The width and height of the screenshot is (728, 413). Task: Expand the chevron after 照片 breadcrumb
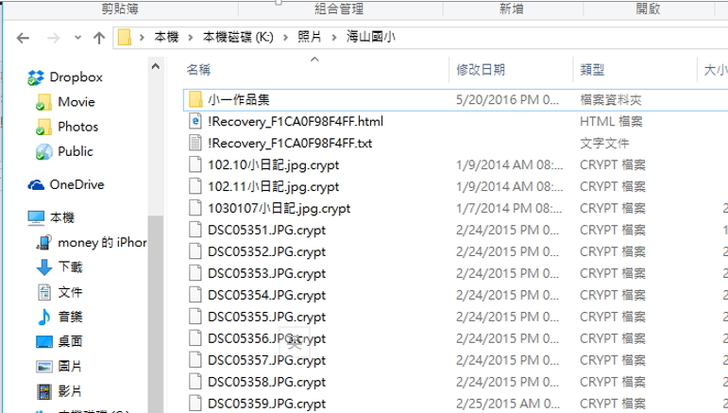334,37
